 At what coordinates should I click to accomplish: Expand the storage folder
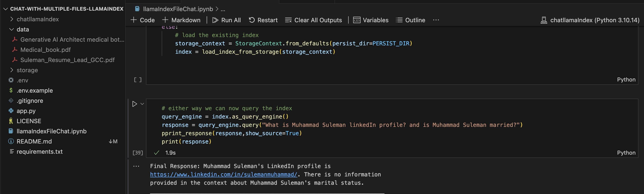tap(27, 70)
